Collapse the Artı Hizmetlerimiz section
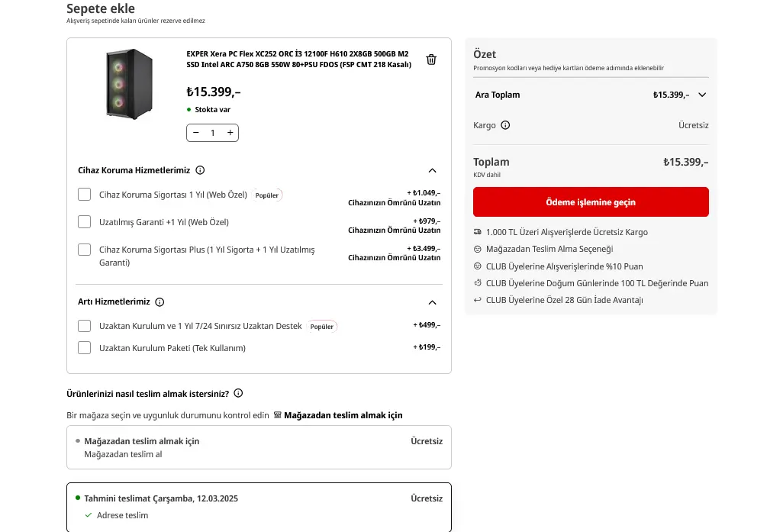This screenshot has height=532, width=783. 433,302
